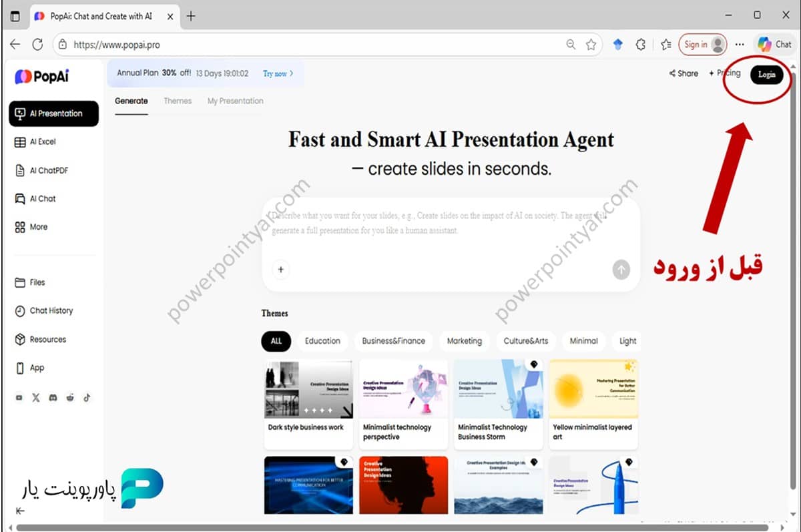
Task: Open the Discord social icon
Action: 53,398
